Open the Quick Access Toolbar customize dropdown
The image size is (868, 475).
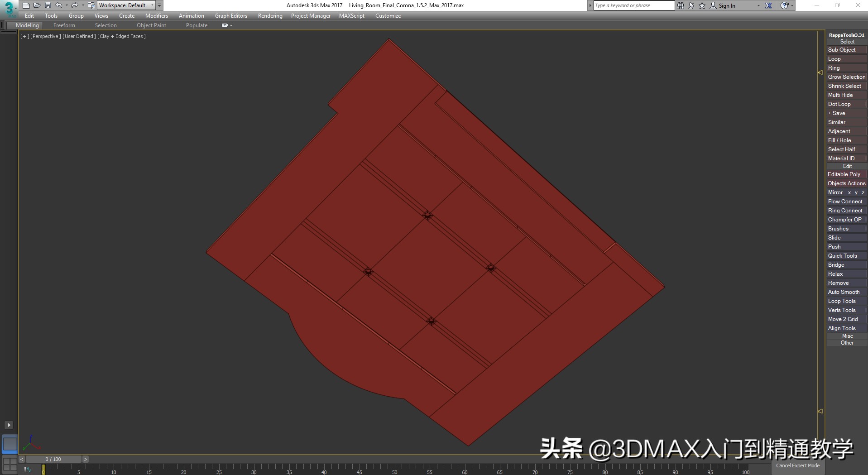coord(159,5)
